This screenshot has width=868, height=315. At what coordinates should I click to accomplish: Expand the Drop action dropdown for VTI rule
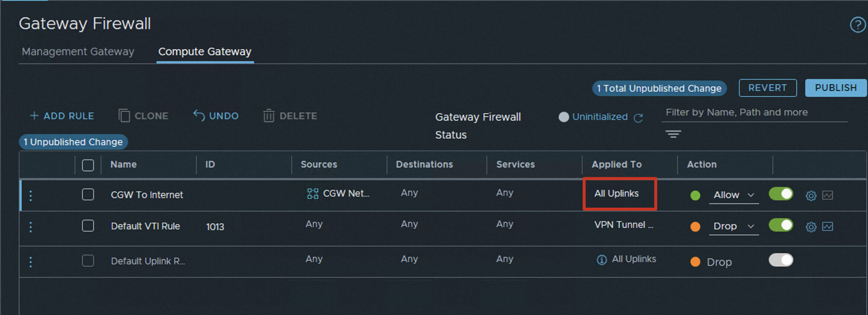click(x=734, y=226)
